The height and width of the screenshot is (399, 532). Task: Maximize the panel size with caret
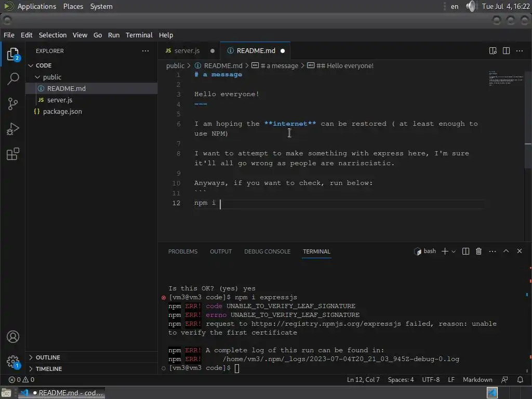[506, 251]
